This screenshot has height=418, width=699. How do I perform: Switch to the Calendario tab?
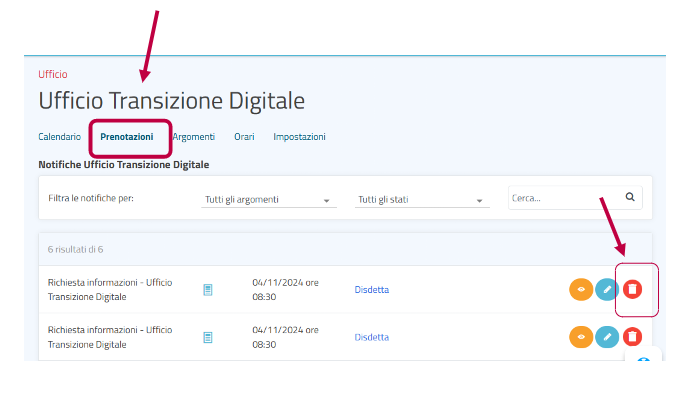[x=59, y=137]
